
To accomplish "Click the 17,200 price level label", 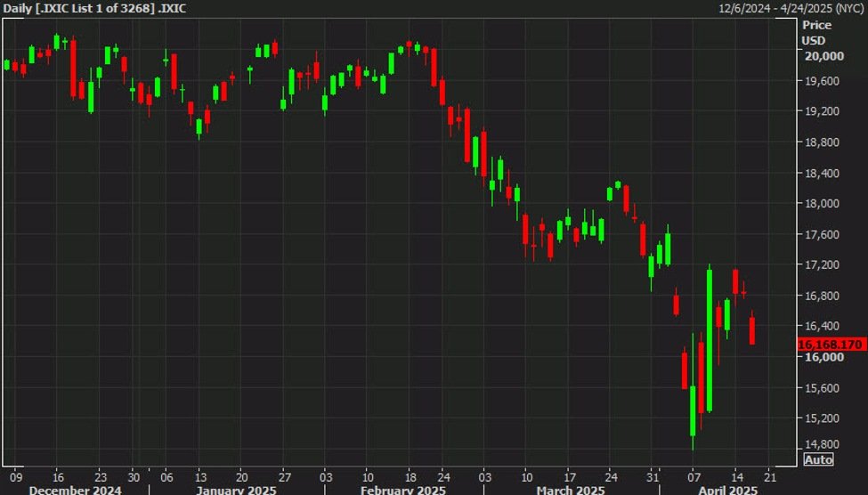I will [x=823, y=265].
